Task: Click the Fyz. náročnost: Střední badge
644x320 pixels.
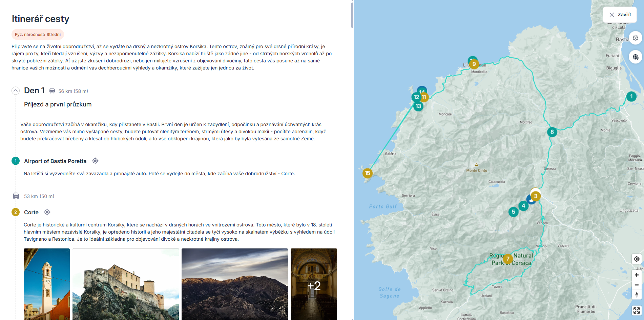Action: point(38,35)
